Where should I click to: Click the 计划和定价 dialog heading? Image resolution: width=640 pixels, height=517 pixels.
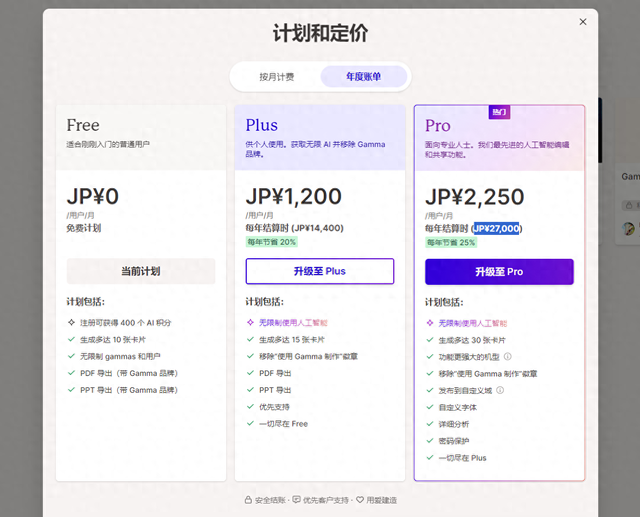pos(320,33)
